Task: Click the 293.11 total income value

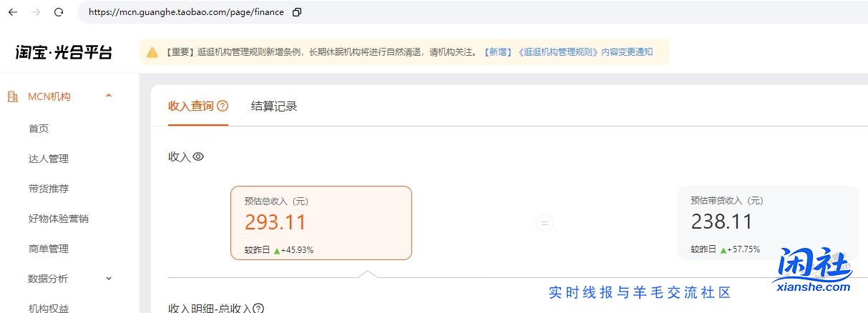Action: pos(275,222)
